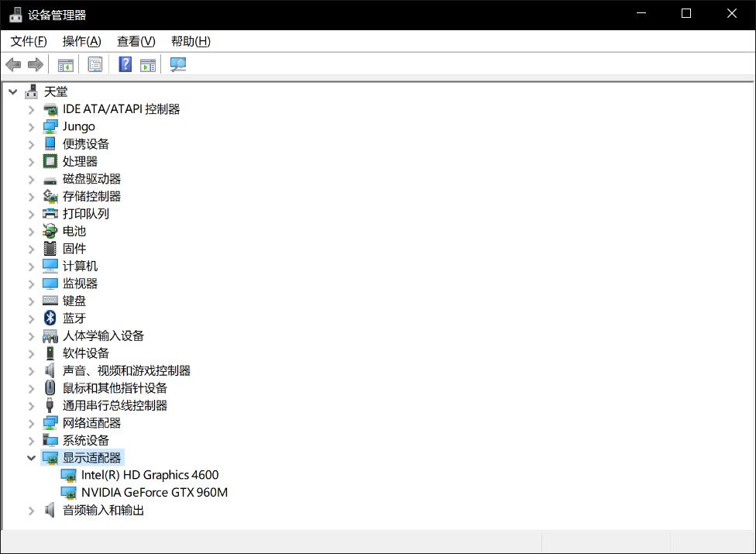Expand the 网络适配器 node
The width and height of the screenshot is (756, 554).
click(x=31, y=423)
